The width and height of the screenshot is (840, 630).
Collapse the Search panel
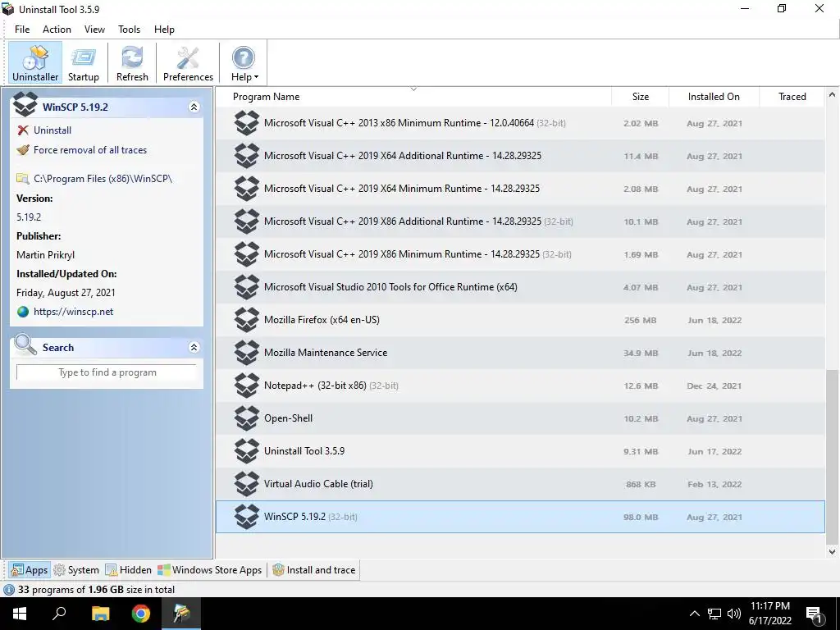tap(194, 348)
